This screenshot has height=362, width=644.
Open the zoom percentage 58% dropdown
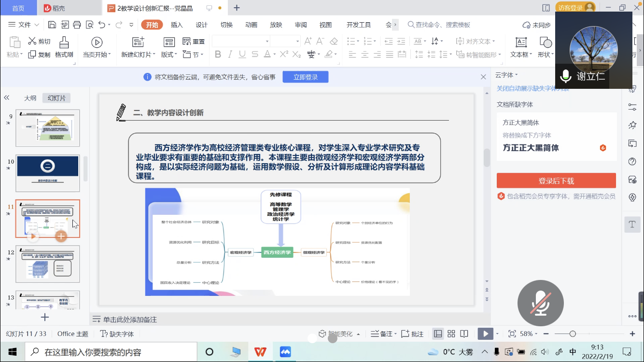(529, 334)
